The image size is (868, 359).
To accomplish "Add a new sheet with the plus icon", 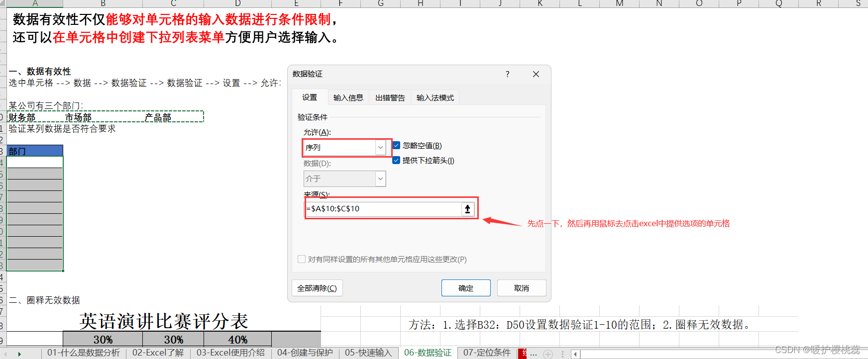I will pos(548,354).
